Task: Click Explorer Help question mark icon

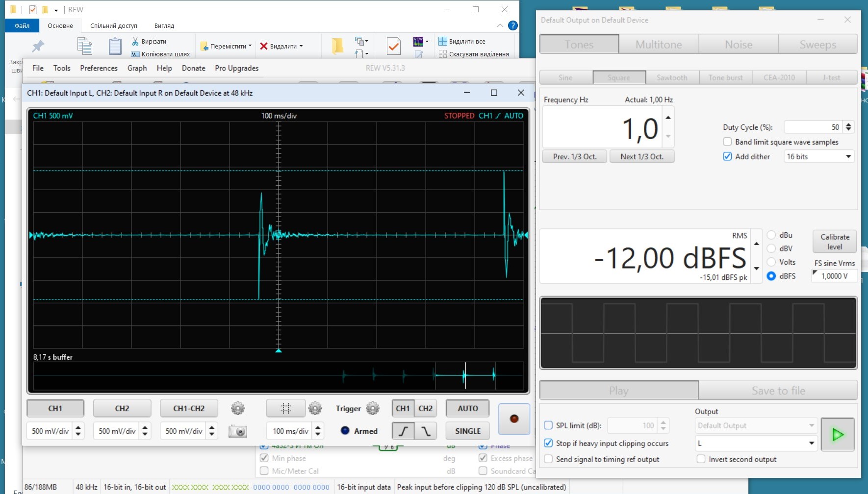Action: click(513, 25)
